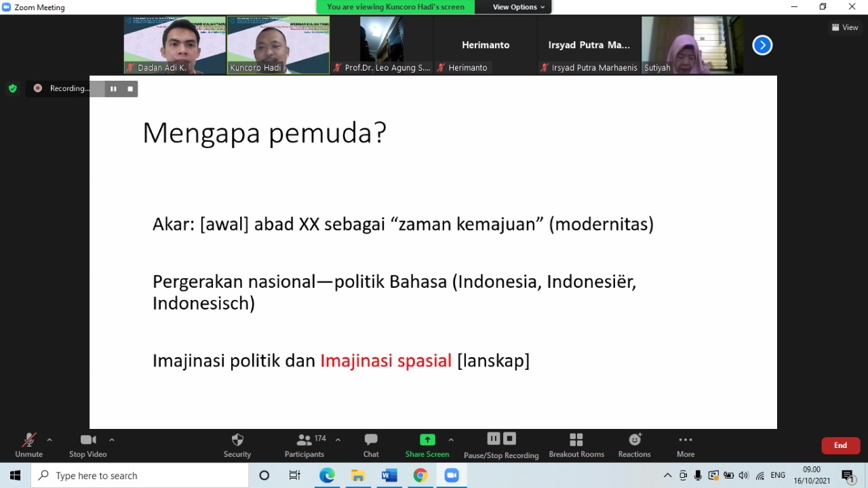Screen dimensions: 868x488
Task: Open Microsoft Word from the taskbar
Action: [x=389, y=476]
